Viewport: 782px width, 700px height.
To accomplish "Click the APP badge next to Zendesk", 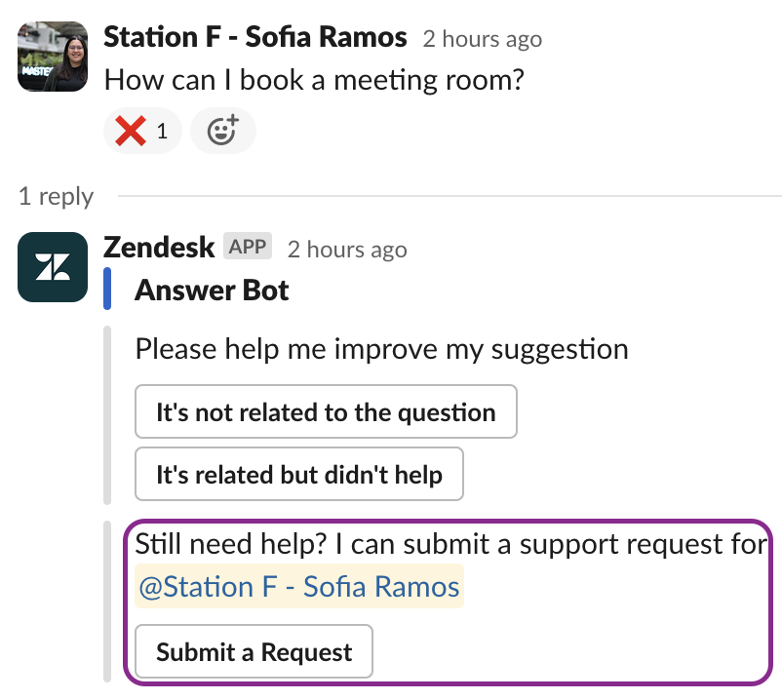I will click(248, 247).
